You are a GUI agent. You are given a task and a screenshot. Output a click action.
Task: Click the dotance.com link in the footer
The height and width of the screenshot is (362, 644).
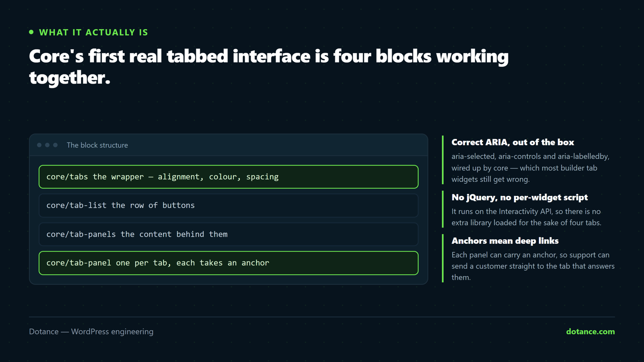590,331
